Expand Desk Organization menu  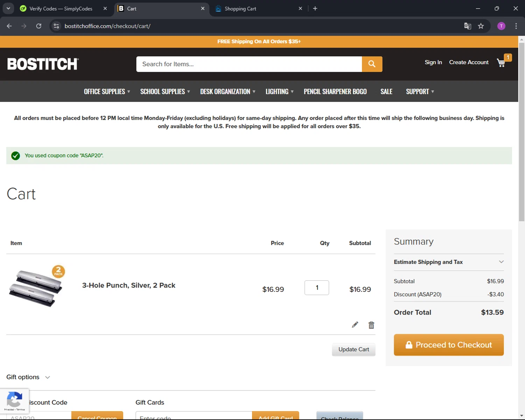(x=228, y=91)
